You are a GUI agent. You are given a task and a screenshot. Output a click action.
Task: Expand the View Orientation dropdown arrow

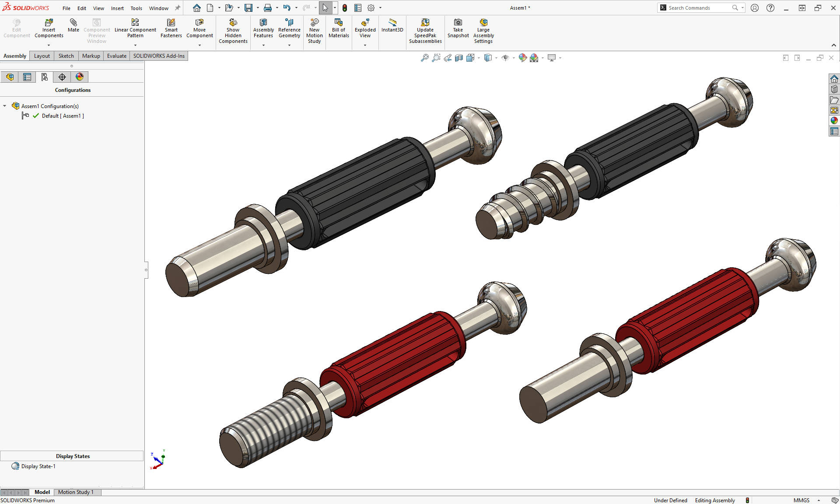coord(479,57)
